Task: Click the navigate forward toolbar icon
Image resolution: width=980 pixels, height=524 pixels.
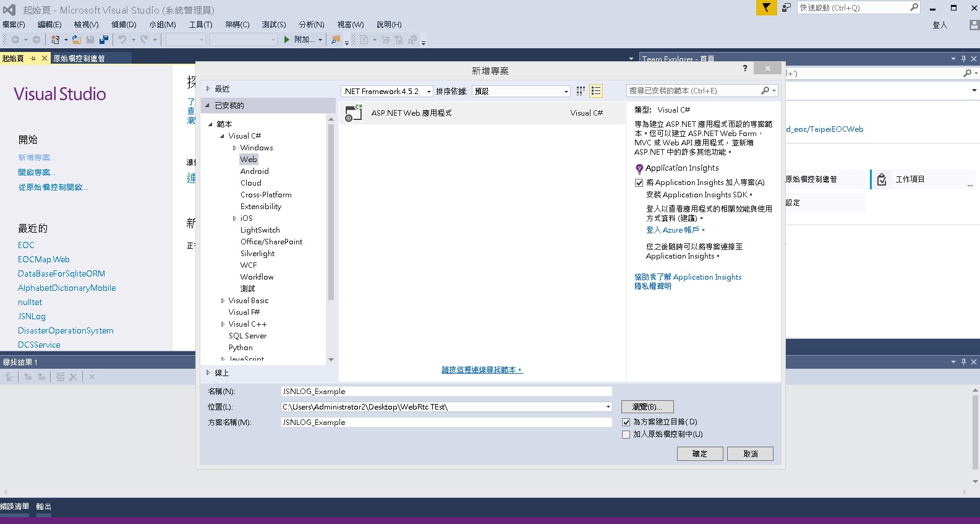Action: [36, 40]
